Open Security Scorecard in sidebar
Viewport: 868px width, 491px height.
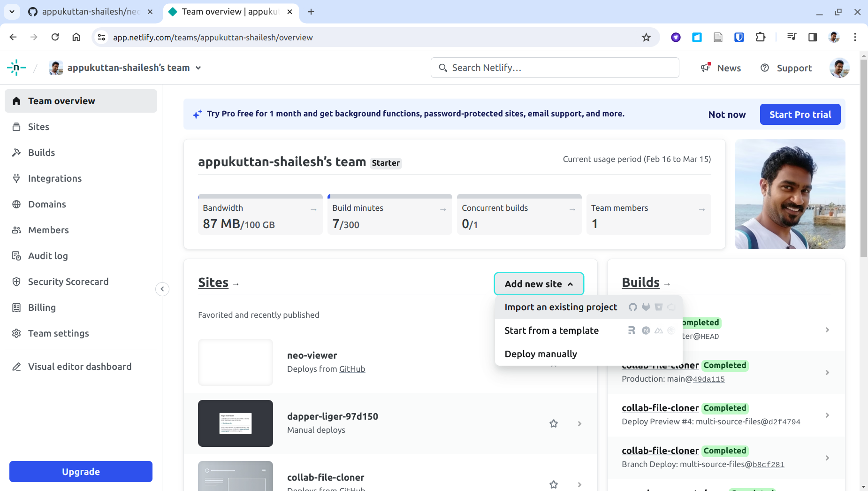(68, 282)
